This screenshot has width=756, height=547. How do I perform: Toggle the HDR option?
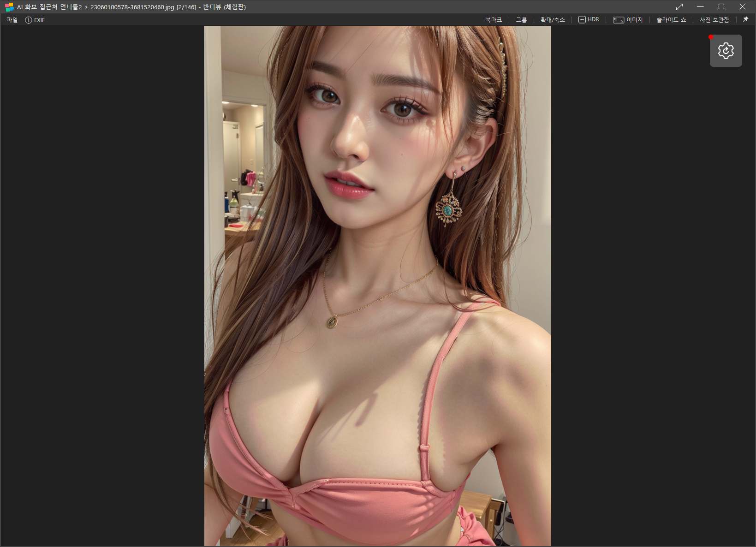589,20
